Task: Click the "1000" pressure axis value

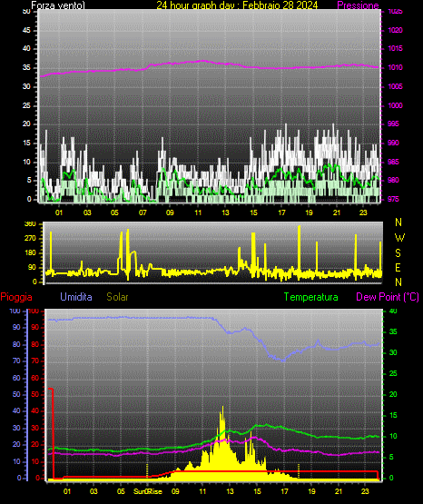Action: tap(395, 105)
